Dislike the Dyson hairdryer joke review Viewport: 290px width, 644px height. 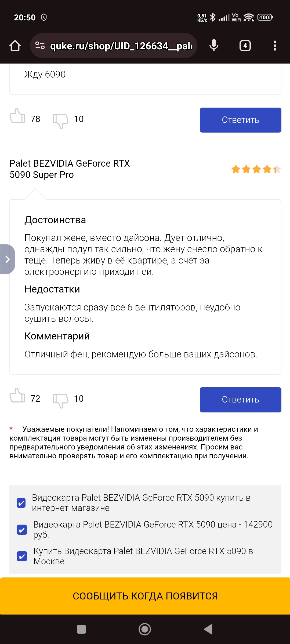(x=61, y=400)
